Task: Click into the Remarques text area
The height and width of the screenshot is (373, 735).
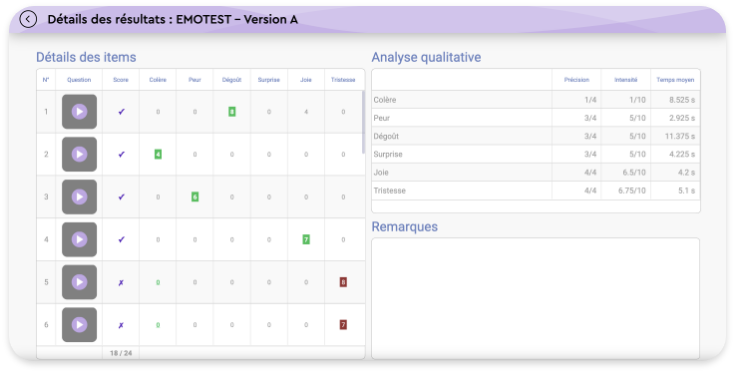Action: coord(535,298)
